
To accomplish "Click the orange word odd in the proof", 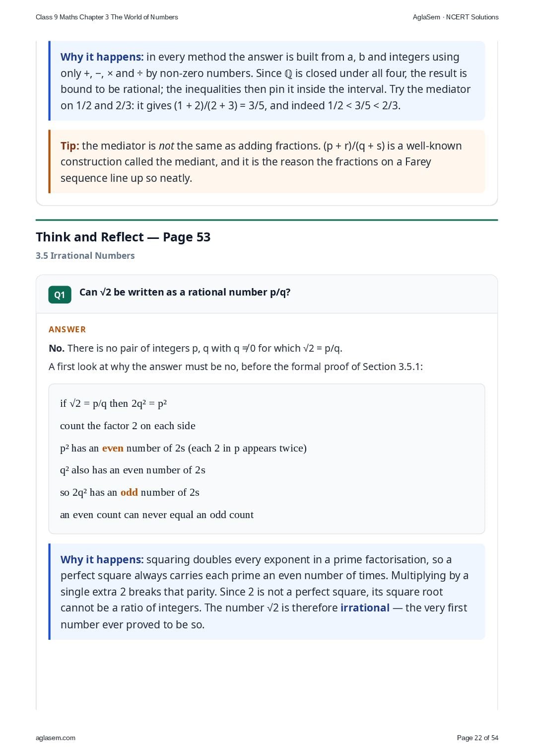I will pos(129,492).
